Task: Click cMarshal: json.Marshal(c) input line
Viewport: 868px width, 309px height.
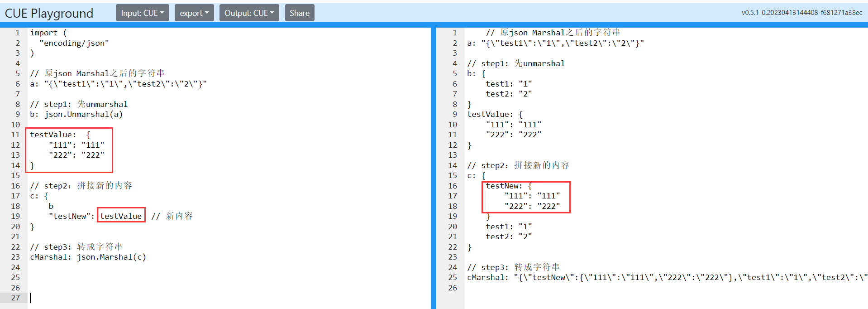Action: coord(88,257)
